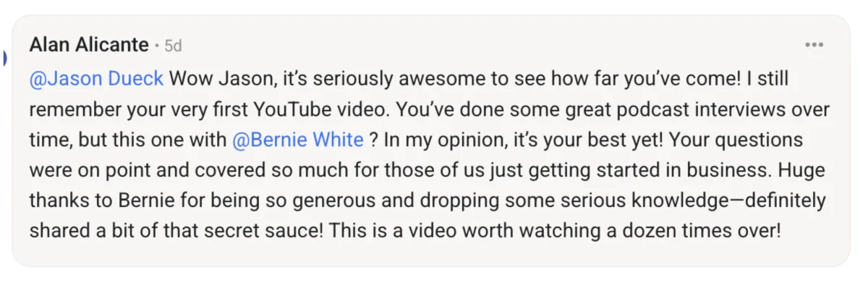Viewport: 868px width, 286px height.
Task: Click the 5d timestamp
Action: [x=173, y=46]
